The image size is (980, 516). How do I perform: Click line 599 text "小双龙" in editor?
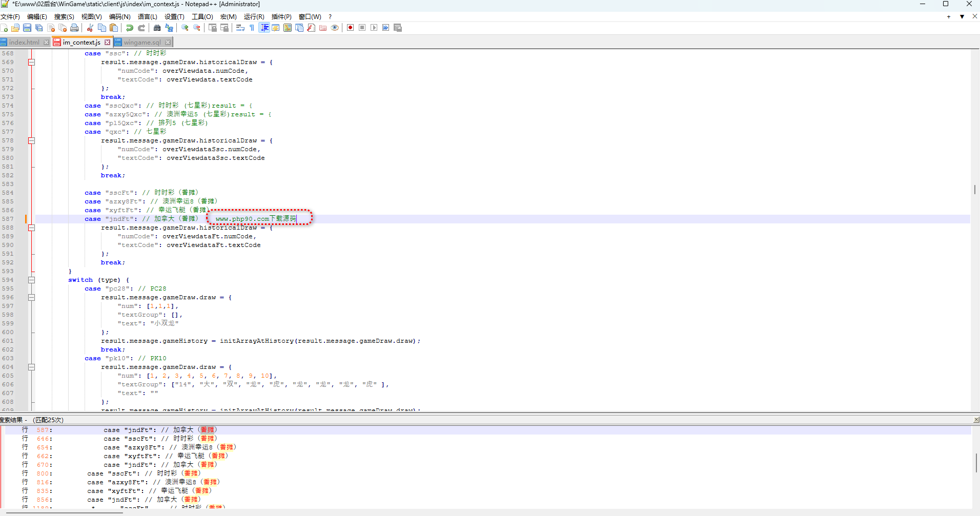pos(165,323)
